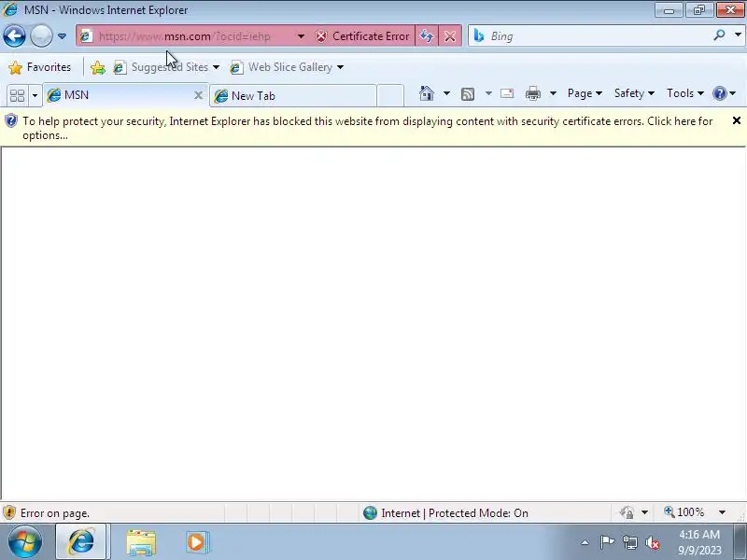Minimize the Internet Explorer window
Image resolution: width=747 pixels, height=560 pixels.
[669, 10]
